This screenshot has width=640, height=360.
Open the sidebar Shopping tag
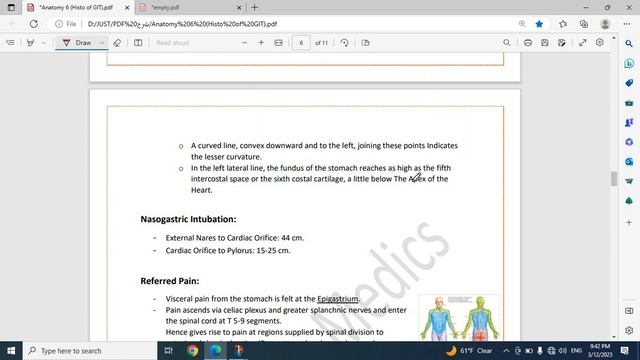(629, 83)
